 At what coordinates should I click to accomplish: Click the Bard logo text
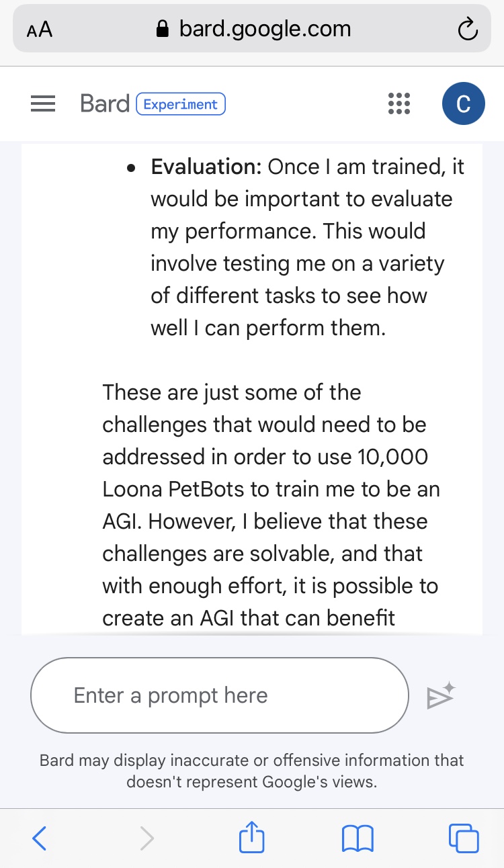pyautogui.click(x=104, y=104)
